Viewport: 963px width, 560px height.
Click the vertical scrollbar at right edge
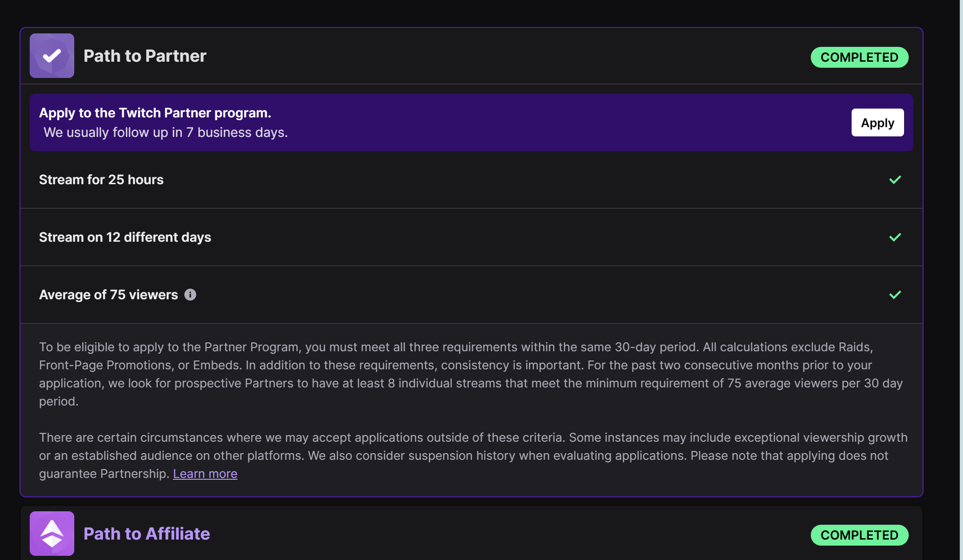pyautogui.click(x=961, y=280)
